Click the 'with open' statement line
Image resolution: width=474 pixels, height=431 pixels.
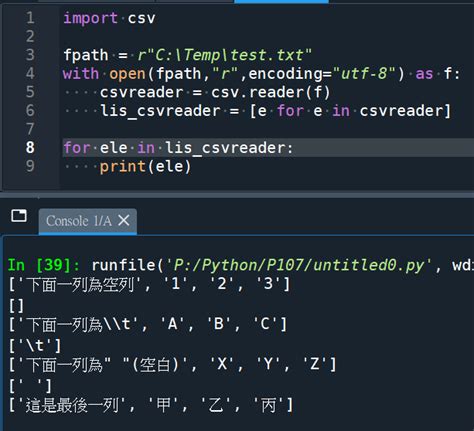click(261, 74)
